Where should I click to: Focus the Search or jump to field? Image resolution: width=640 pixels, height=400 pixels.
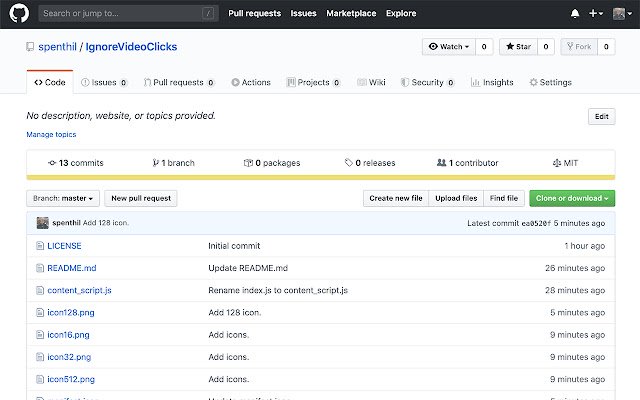pos(128,13)
